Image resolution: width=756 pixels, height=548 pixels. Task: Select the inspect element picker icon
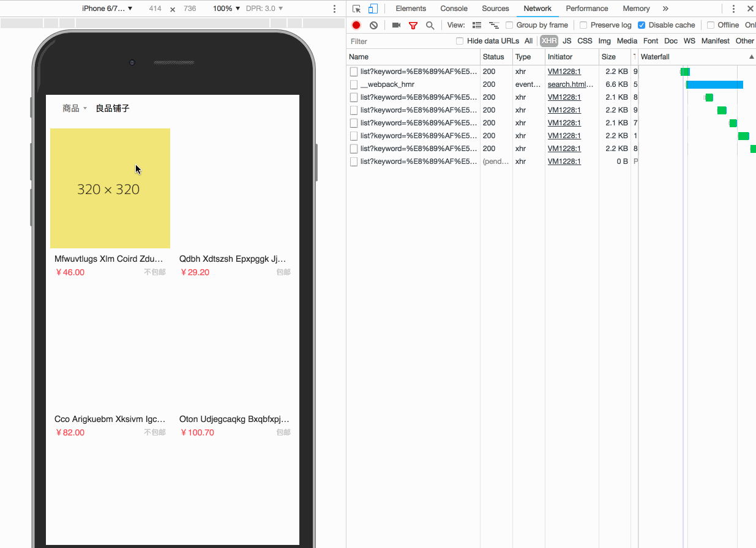357,9
